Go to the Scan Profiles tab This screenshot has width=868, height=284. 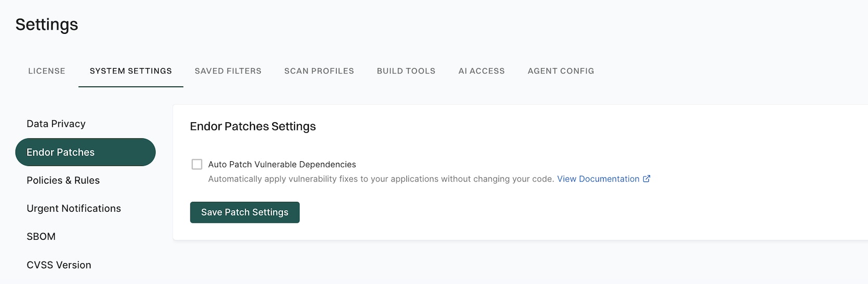click(x=319, y=71)
